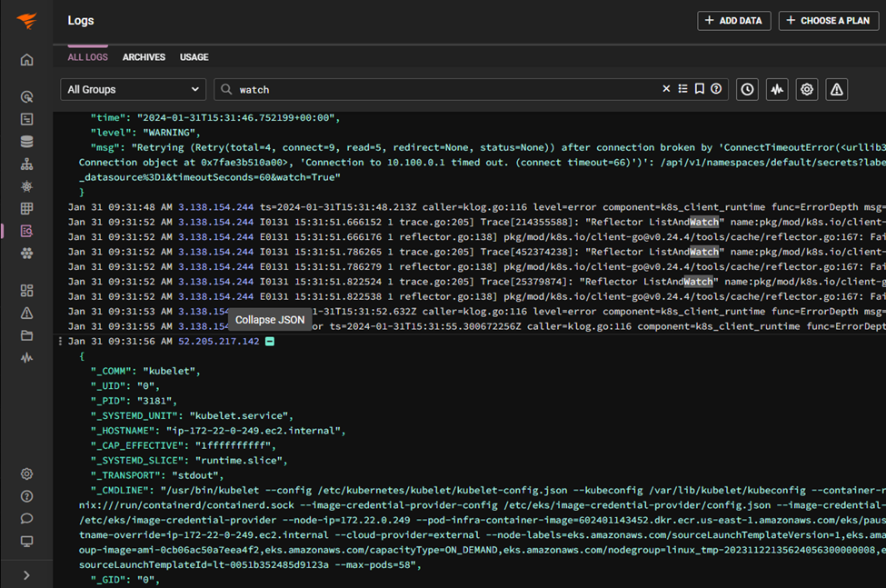Open the live tail waveform button

[x=776, y=89]
